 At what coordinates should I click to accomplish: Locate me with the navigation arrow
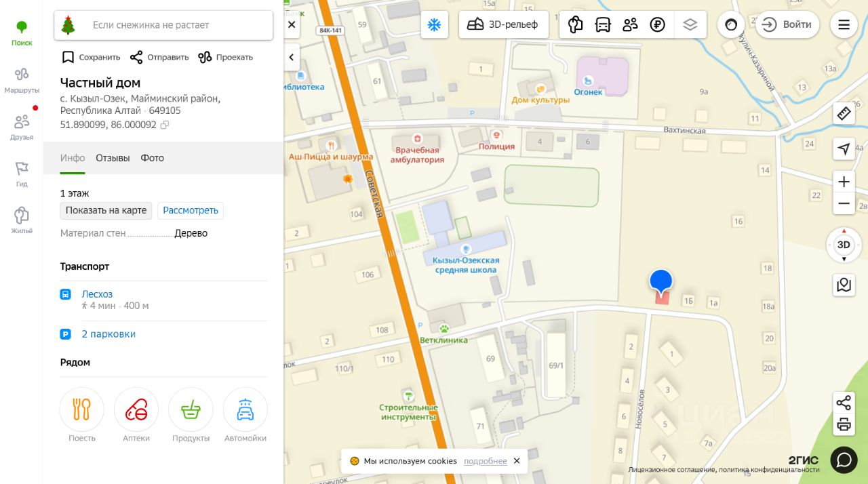click(x=844, y=149)
